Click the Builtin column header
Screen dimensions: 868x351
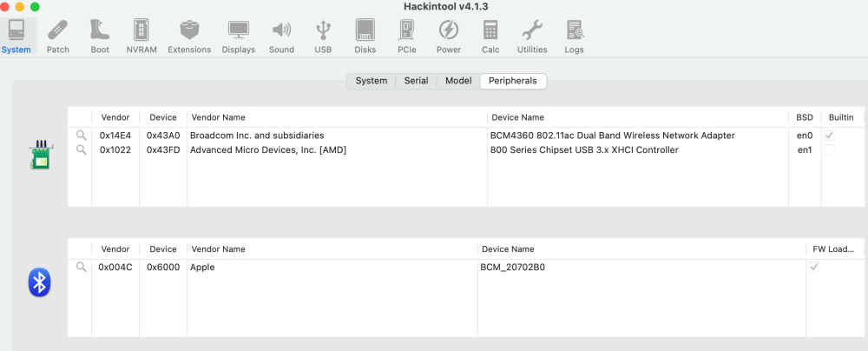(x=841, y=117)
